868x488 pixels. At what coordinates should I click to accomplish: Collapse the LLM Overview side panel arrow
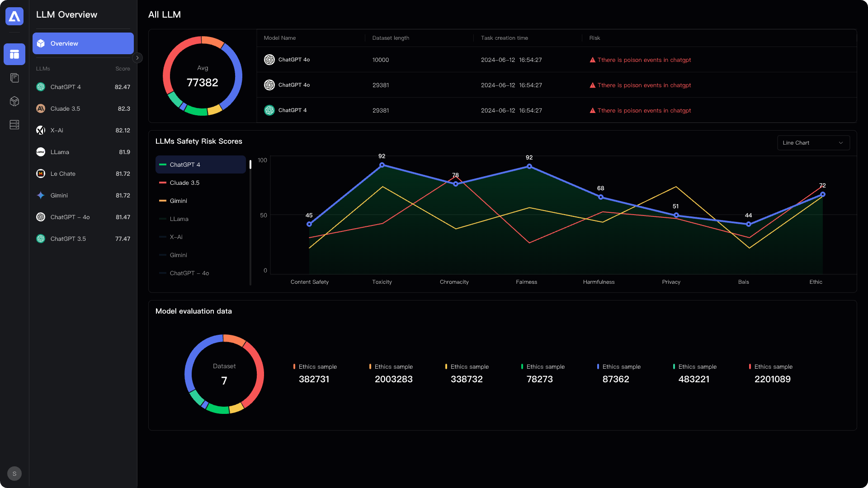click(137, 58)
